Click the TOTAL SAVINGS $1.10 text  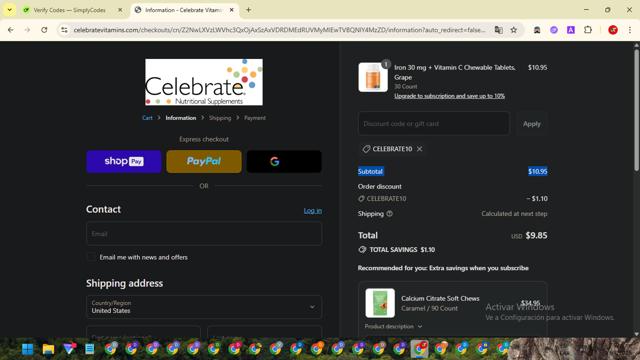402,249
